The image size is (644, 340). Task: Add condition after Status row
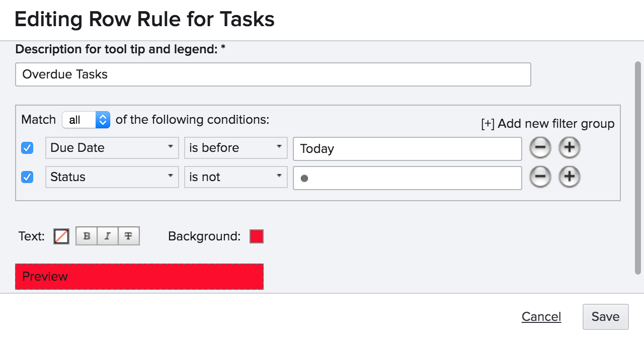coord(570,177)
